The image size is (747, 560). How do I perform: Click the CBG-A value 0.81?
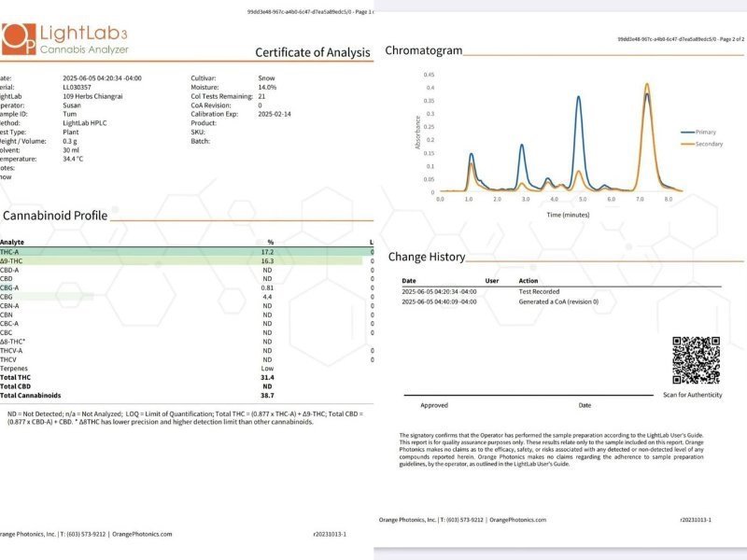point(267,287)
